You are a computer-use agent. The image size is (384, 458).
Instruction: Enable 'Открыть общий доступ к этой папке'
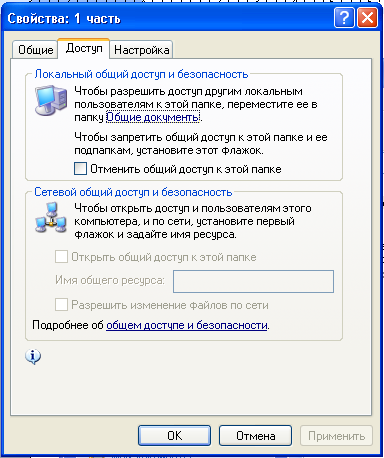point(61,257)
